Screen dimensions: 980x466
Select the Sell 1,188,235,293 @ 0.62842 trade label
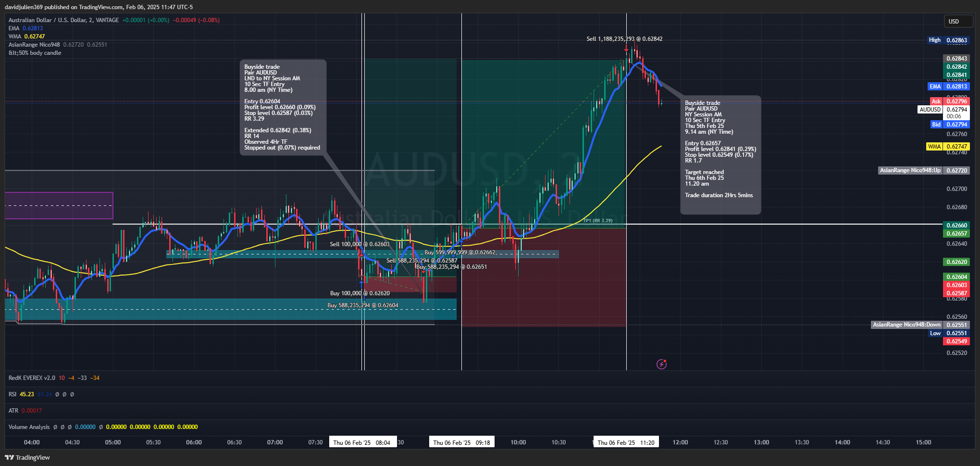pyautogui.click(x=624, y=39)
